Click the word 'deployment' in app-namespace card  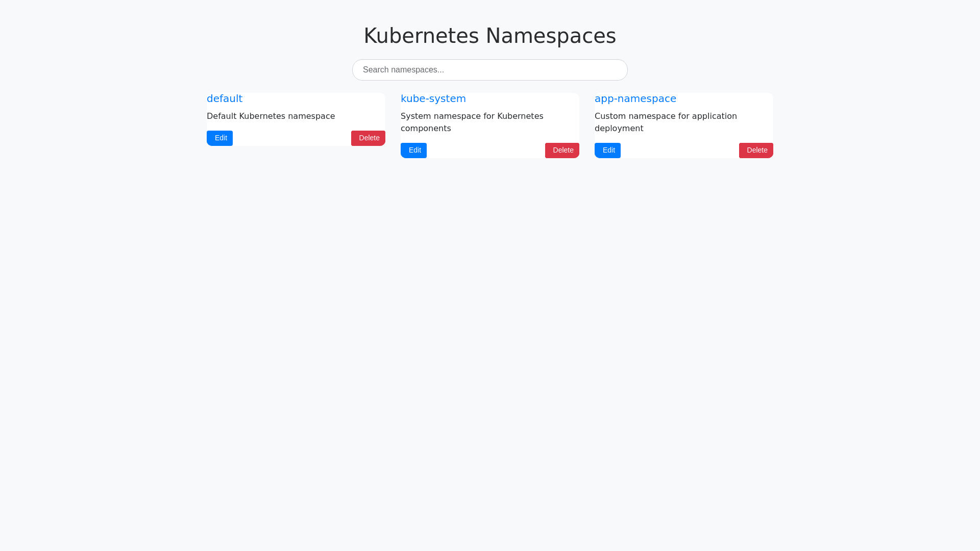pyautogui.click(x=619, y=129)
